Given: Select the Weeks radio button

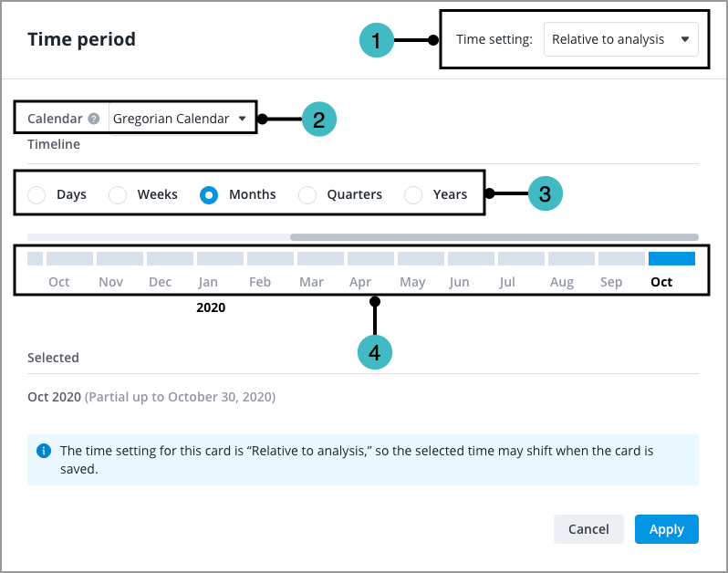Looking at the screenshot, I should coord(118,195).
